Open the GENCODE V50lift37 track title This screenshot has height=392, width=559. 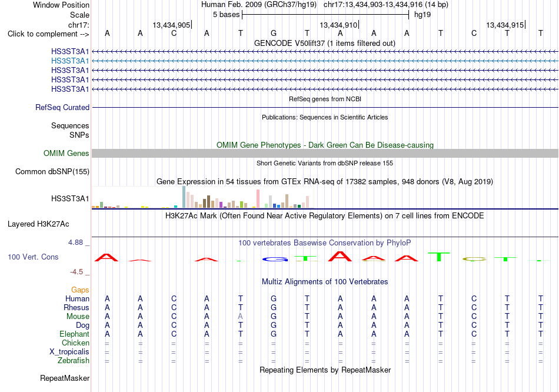coord(324,43)
